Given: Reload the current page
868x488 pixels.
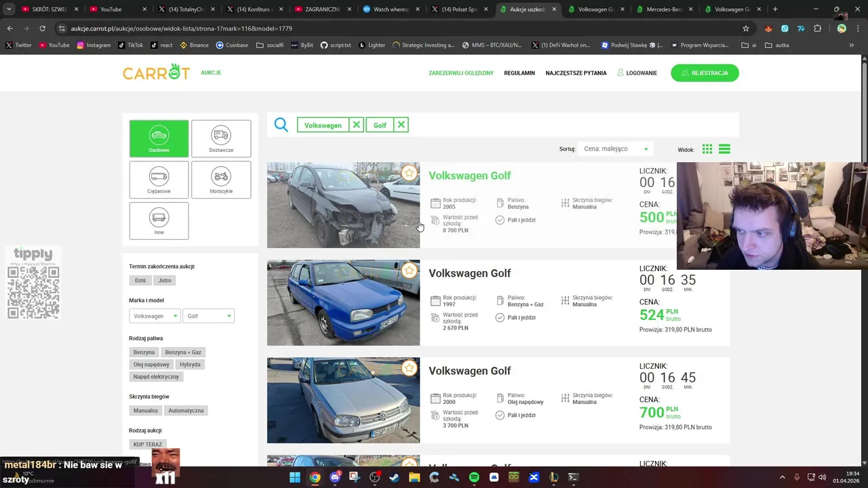Looking at the screenshot, I should tap(42, 28).
